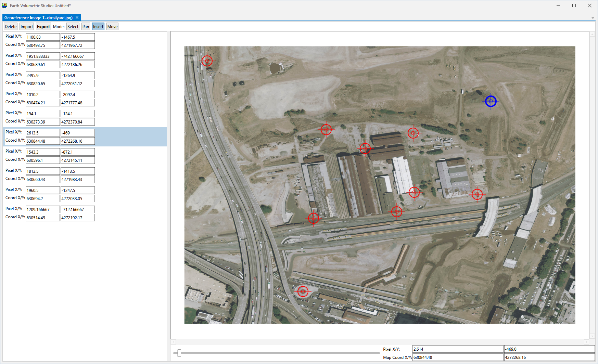Click the red marker at image top-left
This screenshot has width=598, height=364.
207,61
